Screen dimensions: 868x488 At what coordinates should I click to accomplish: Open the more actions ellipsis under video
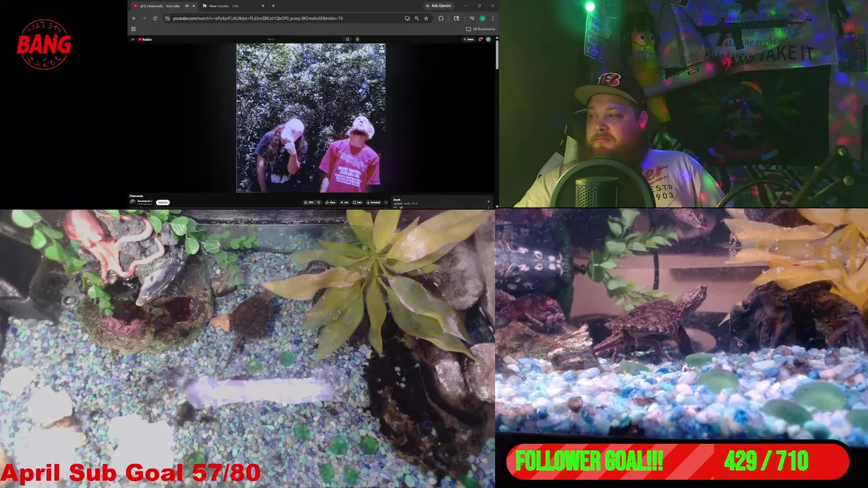point(387,202)
